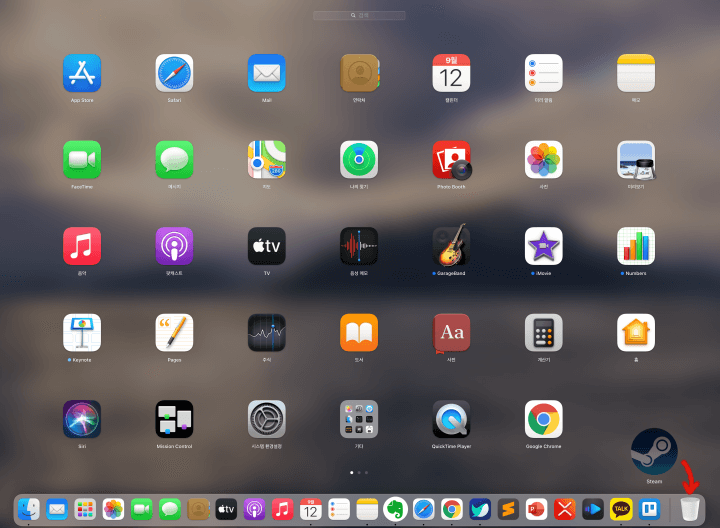The width and height of the screenshot is (720, 528).
Task: Open Safari from the Dock
Action: (x=423, y=509)
